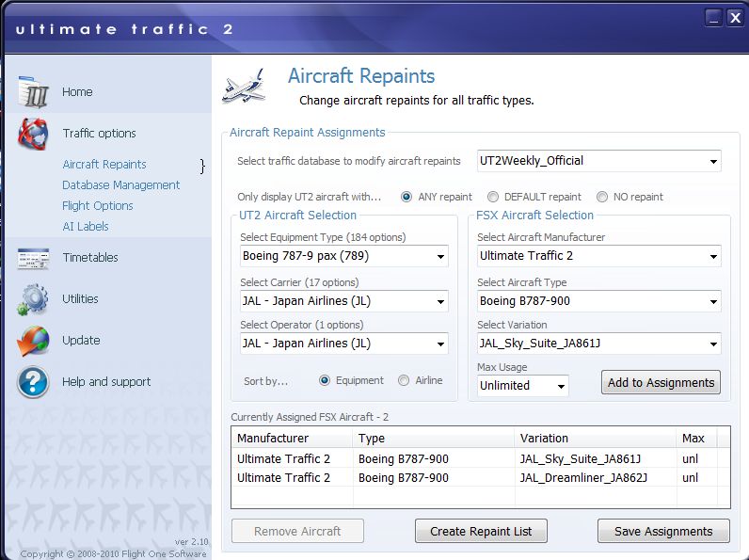
Task: Open the Select Aircraft Type dropdown
Action: tap(599, 301)
